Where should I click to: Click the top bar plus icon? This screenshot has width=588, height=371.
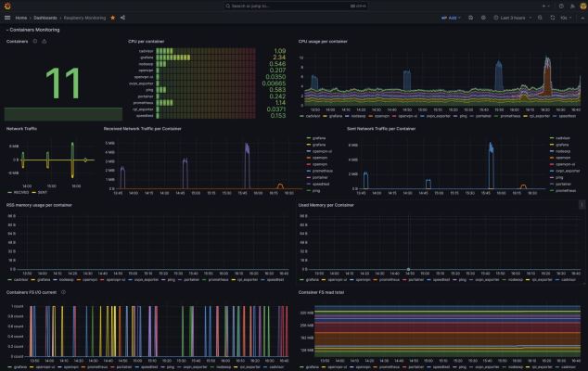click(545, 6)
